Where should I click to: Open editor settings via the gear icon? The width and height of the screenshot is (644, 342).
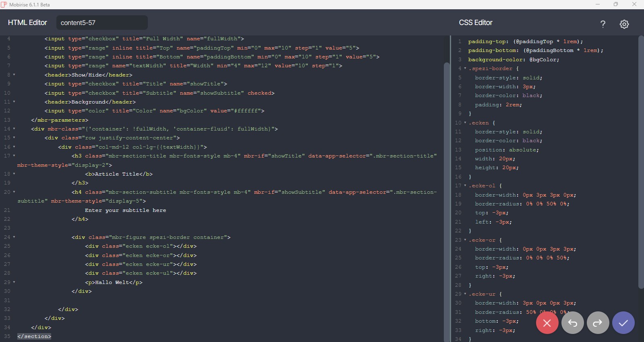coord(624,24)
